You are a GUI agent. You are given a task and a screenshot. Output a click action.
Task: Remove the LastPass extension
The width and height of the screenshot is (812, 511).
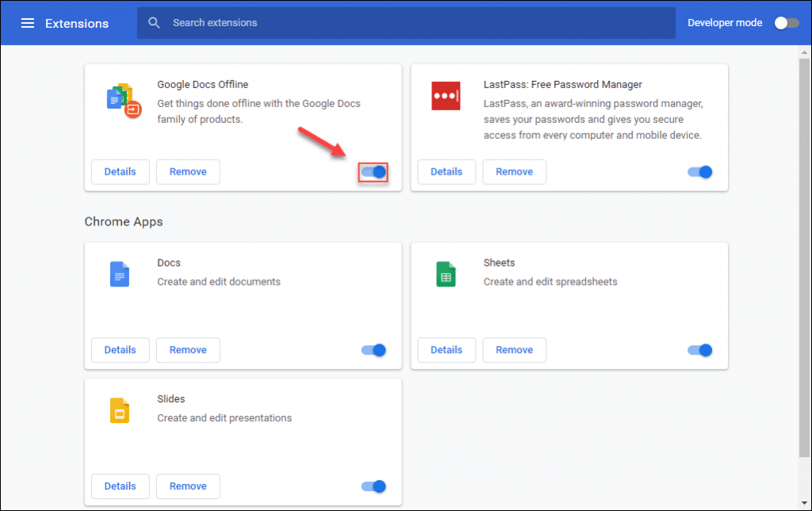point(514,171)
